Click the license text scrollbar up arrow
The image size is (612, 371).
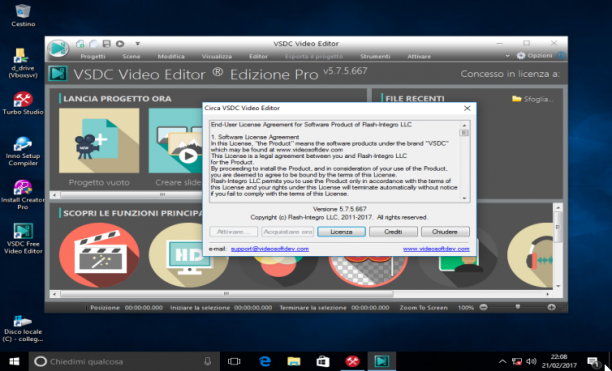[464, 125]
